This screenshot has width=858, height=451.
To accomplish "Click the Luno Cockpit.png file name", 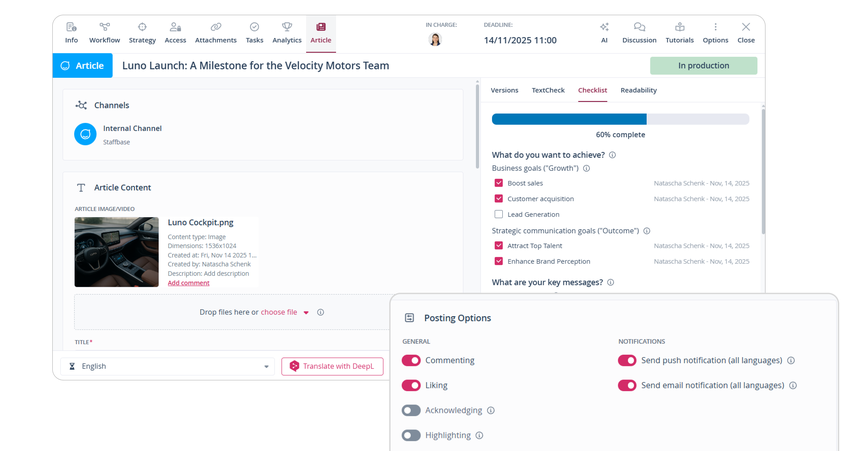I will [x=200, y=222].
